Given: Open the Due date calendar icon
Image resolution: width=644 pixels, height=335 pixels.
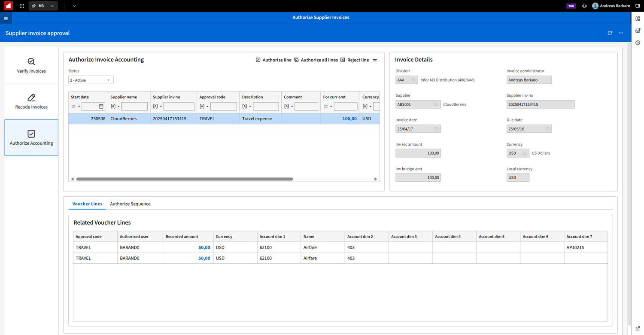Looking at the screenshot, I should tap(548, 129).
